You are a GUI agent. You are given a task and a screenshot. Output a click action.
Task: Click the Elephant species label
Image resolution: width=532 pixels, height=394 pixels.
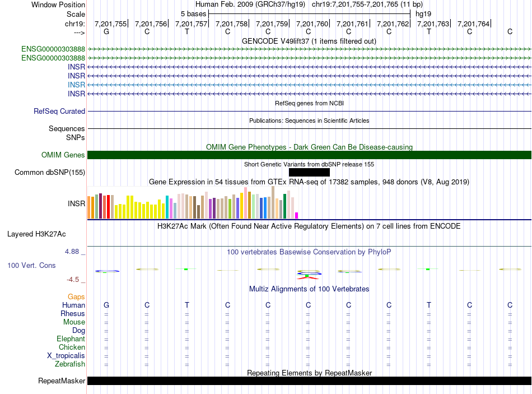(x=71, y=339)
